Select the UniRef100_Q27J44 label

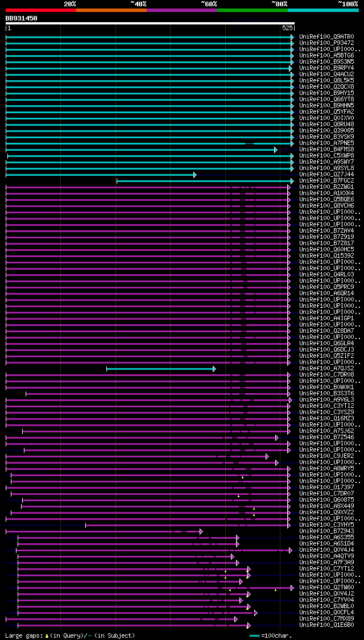click(326, 174)
